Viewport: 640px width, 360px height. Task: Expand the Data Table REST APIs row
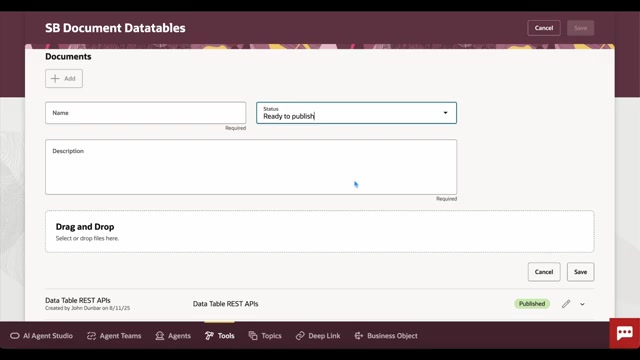582,304
